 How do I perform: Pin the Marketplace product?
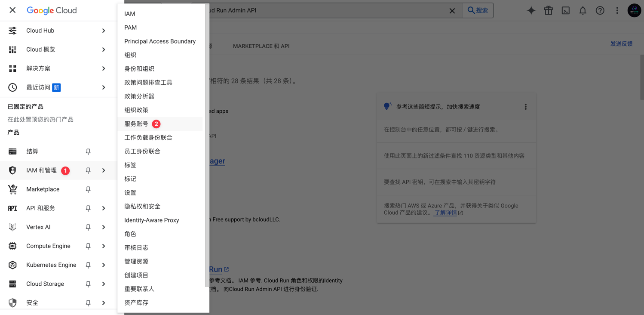coord(88,189)
